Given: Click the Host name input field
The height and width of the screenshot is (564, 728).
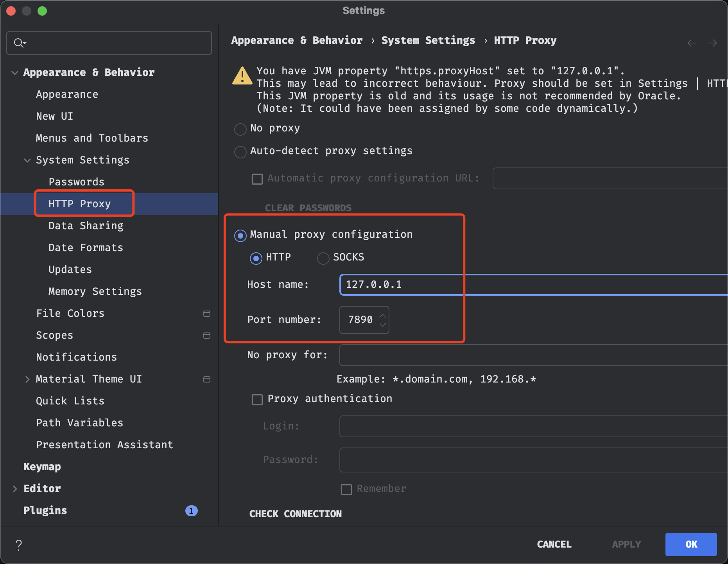Looking at the screenshot, I should pos(534,285).
